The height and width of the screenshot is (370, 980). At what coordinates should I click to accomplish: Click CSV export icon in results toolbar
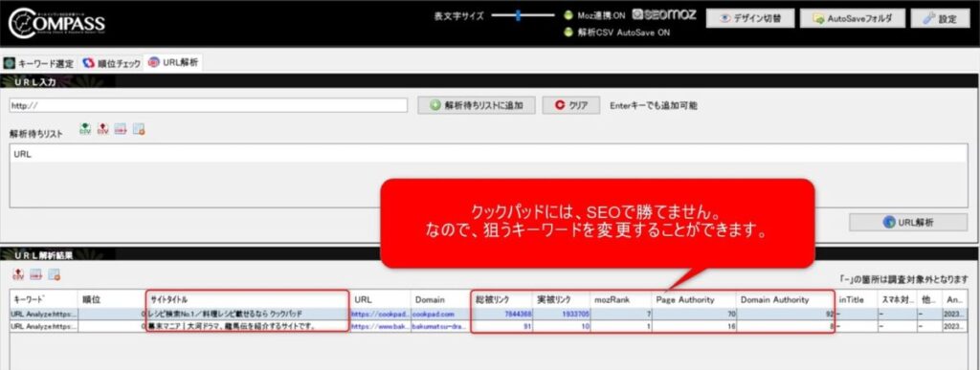pyautogui.click(x=18, y=273)
